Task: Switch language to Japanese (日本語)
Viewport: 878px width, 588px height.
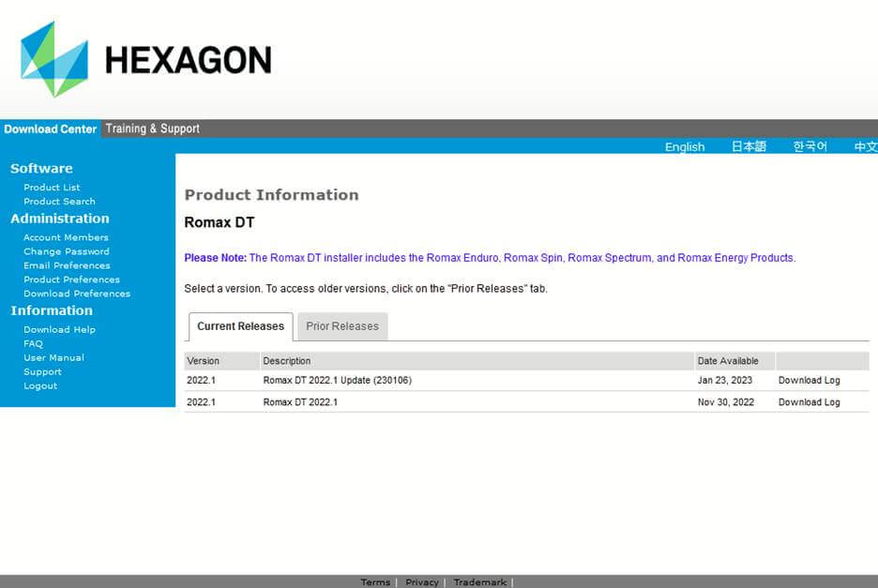Action: coord(749,146)
